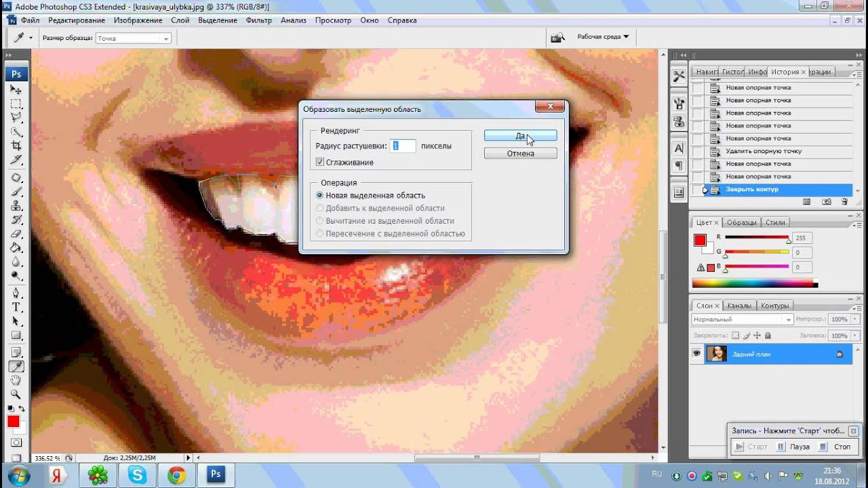Screen dimensions: 868x488
Task: Switch to the Контуры tab
Action: click(774, 306)
